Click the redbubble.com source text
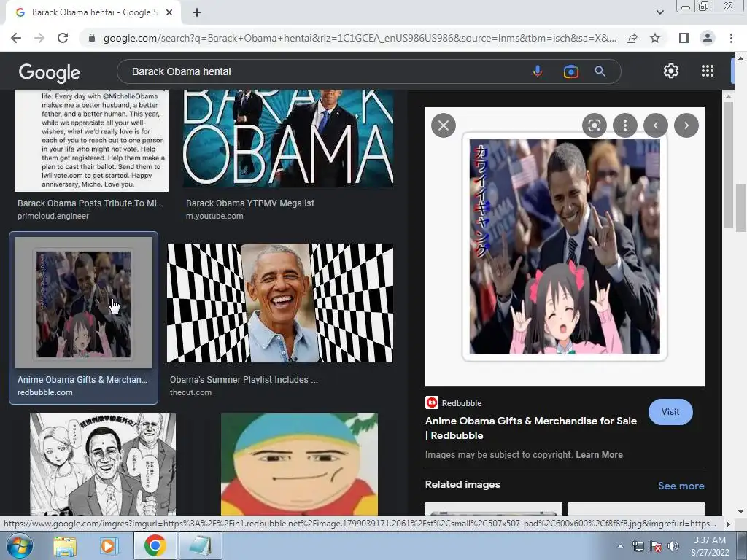This screenshot has height=560, width=747. (x=44, y=392)
